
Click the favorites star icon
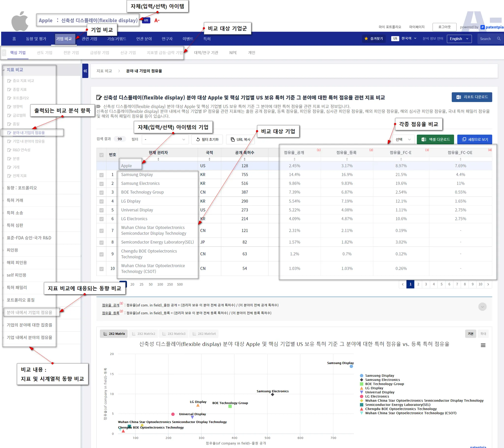[366, 38]
